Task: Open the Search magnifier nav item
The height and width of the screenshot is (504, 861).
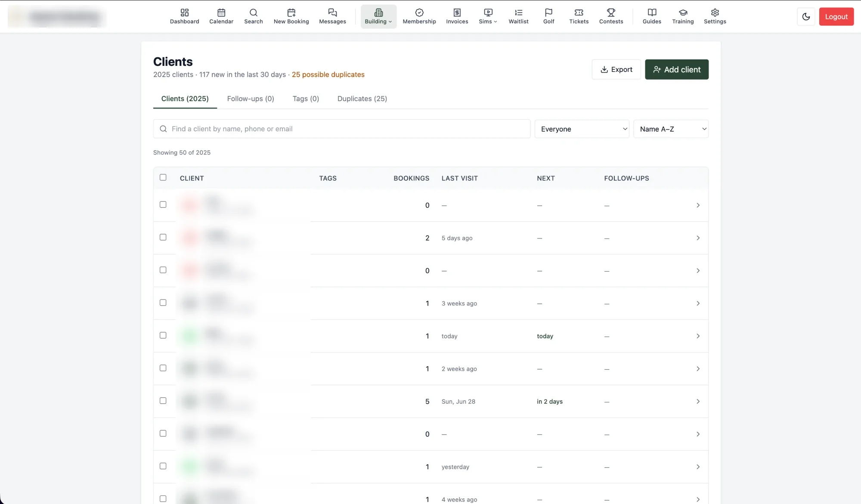Action: pos(253,16)
